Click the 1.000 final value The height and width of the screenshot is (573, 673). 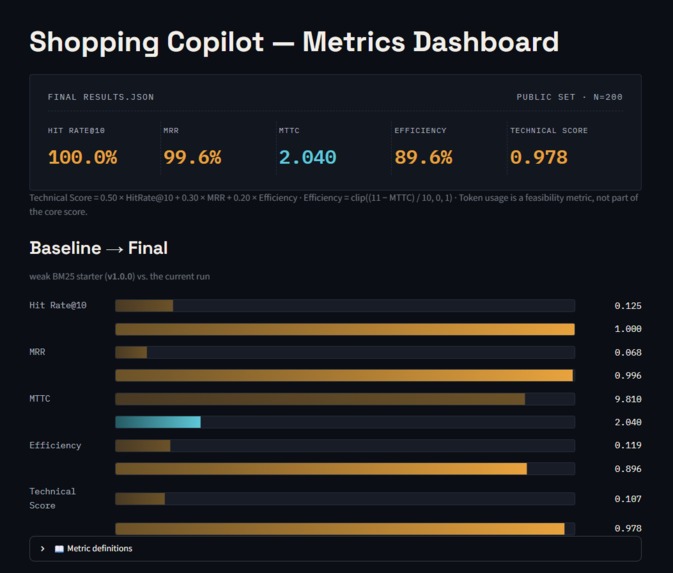[628, 329]
